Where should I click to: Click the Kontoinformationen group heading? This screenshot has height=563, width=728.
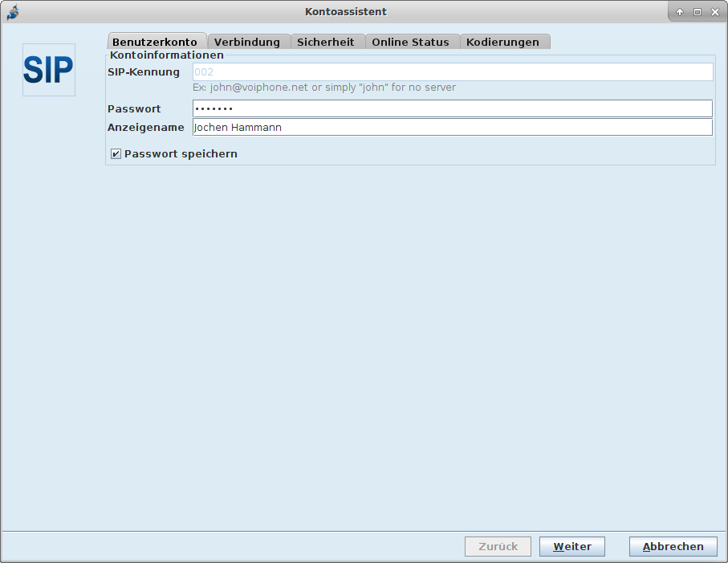click(167, 55)
